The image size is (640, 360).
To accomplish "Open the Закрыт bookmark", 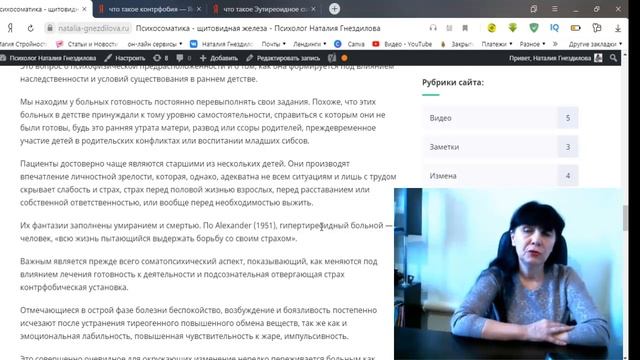I will point(457,44).
